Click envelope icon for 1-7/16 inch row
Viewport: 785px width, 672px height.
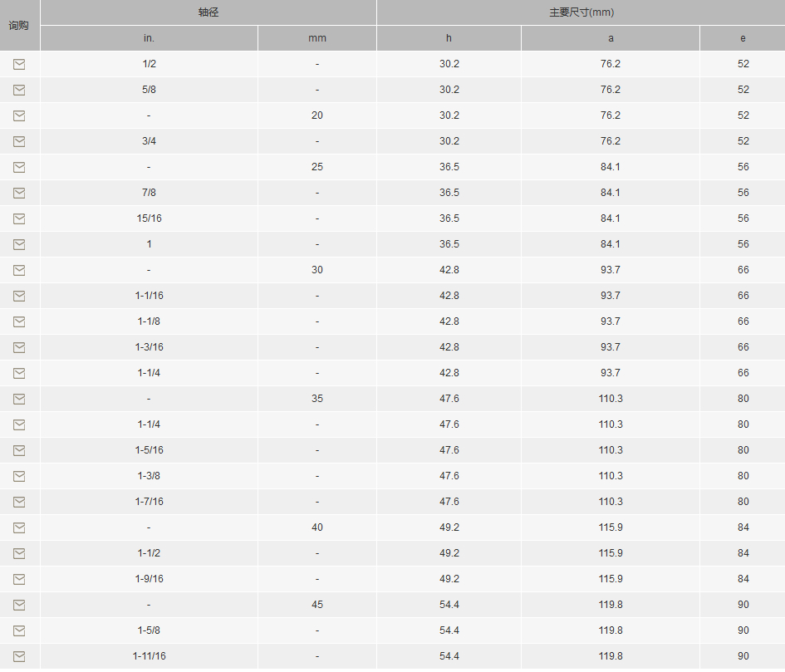19,502
